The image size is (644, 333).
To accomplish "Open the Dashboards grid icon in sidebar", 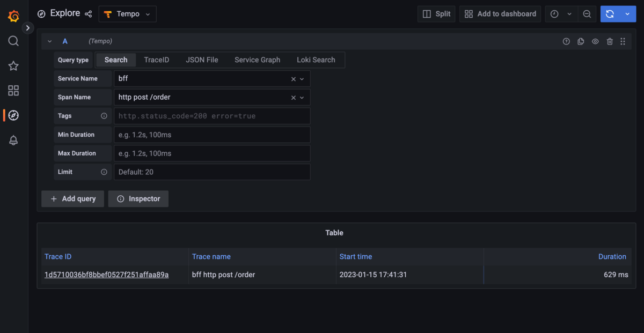I will coord(13,91).
